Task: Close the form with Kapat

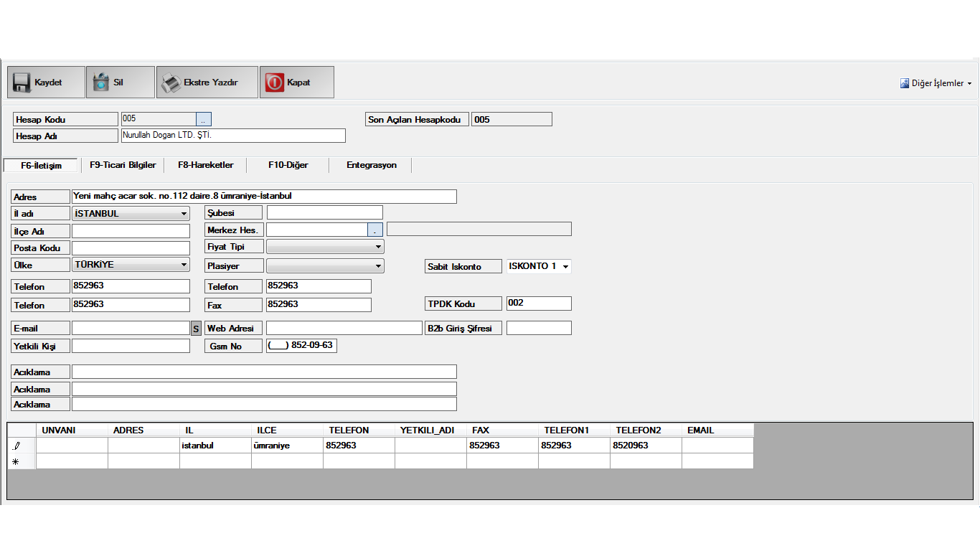Action: (297, 83)
